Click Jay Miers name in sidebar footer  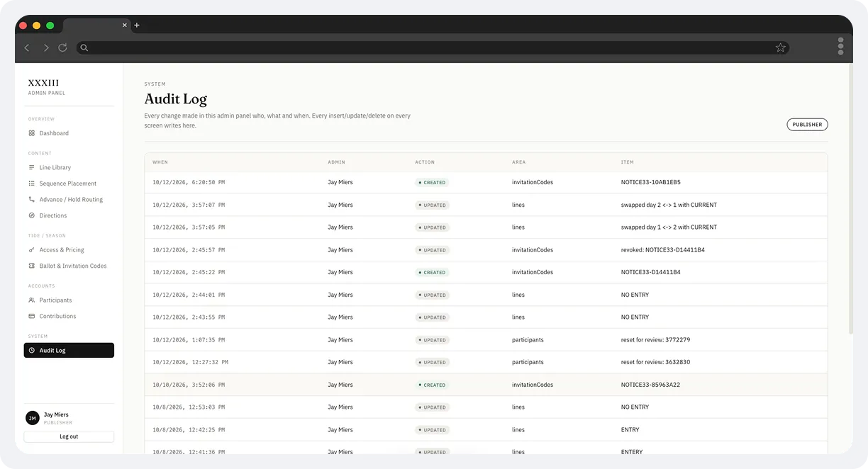click(x=56, y=414)
